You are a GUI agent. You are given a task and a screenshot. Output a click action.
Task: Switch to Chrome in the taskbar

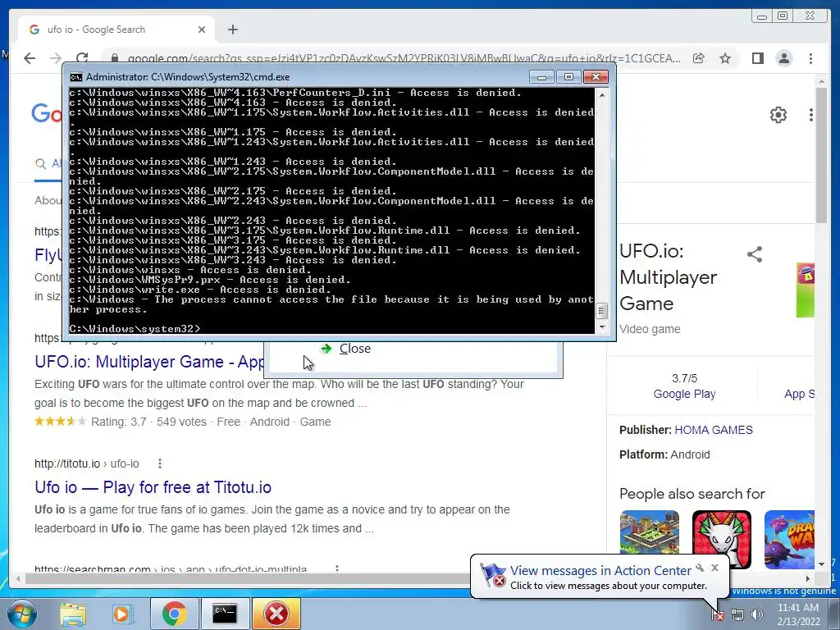(174, 614)
